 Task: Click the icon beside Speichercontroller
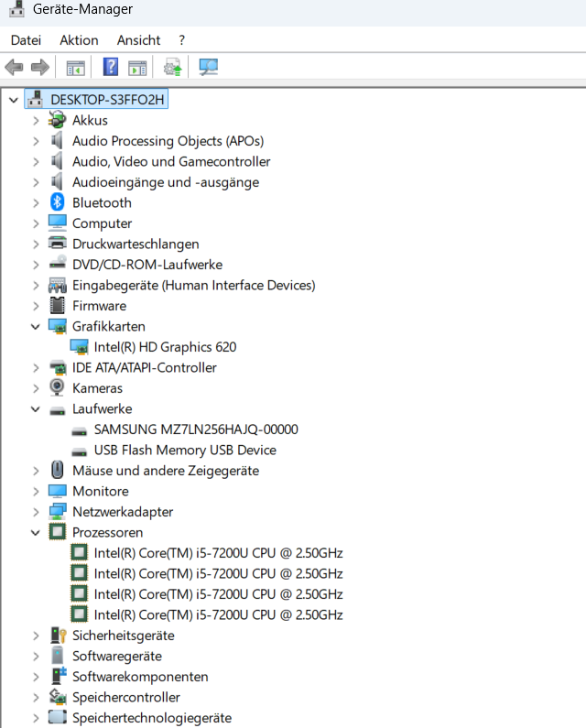(x=58, y=697)
